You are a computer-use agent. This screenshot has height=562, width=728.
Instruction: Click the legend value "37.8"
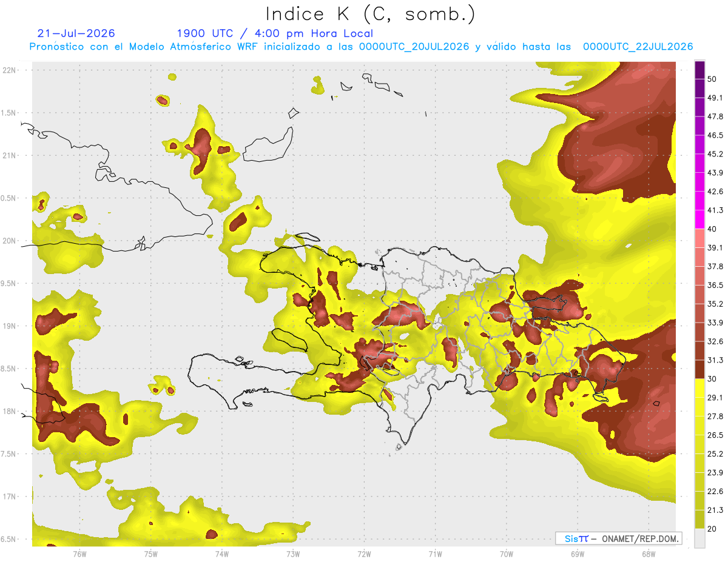click(716, 267)
